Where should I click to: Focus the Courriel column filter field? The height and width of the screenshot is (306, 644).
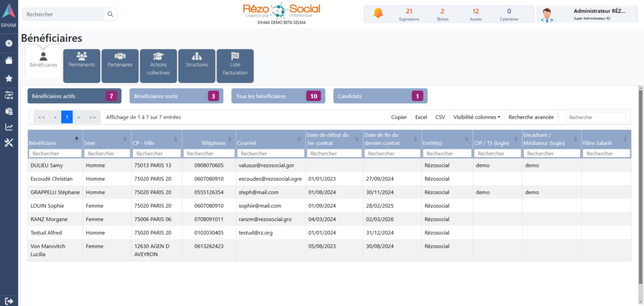point(270,153)
